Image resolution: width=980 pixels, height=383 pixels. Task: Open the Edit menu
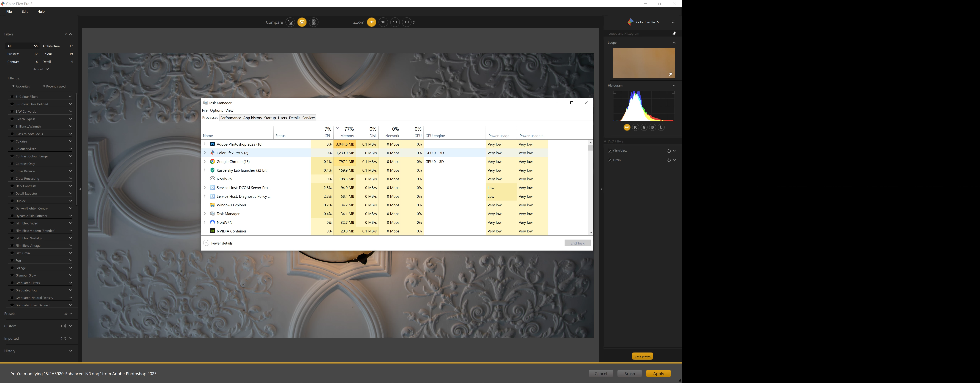(x=24, y=11)
